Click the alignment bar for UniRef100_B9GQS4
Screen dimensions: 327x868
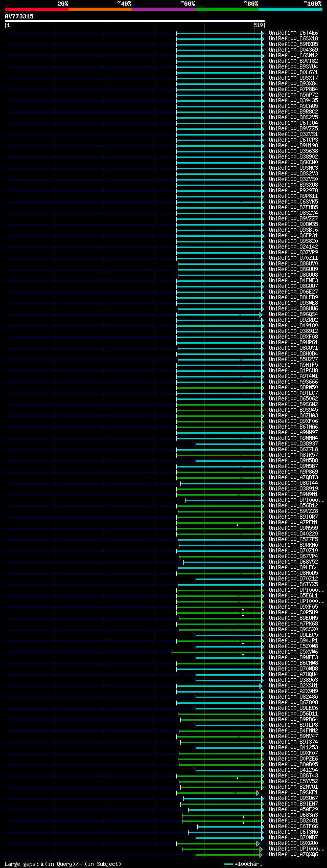point(219,315)
